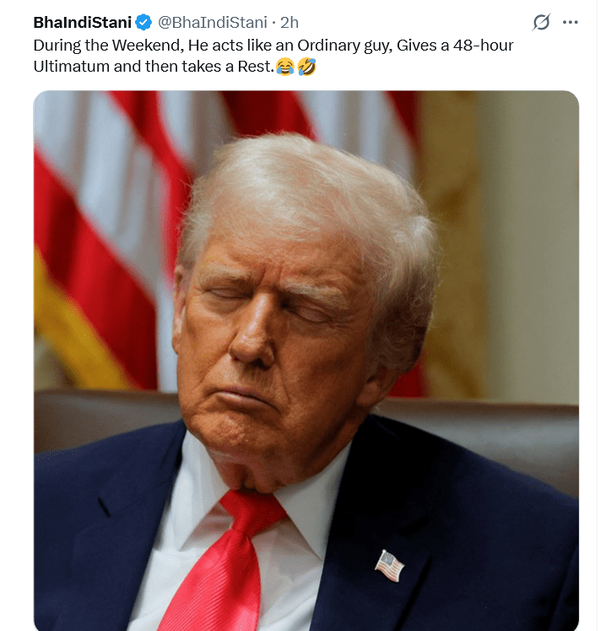
Task: Click the beige wall area of the photo
Action: coord(527,241)
